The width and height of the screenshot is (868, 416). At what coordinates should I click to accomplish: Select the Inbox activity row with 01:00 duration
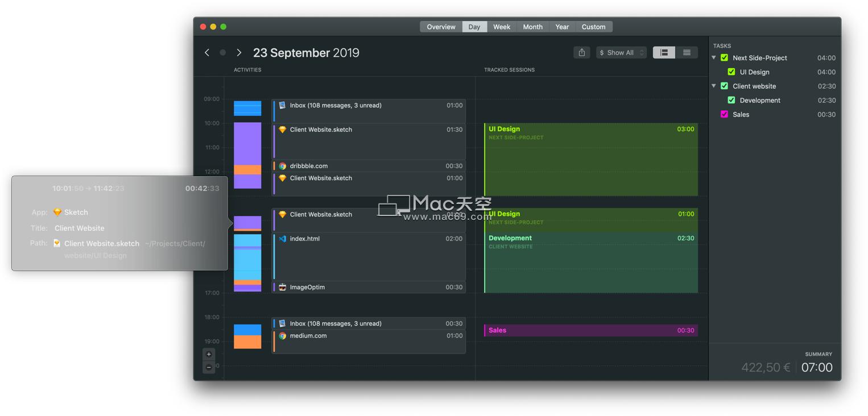pos(369,111)
